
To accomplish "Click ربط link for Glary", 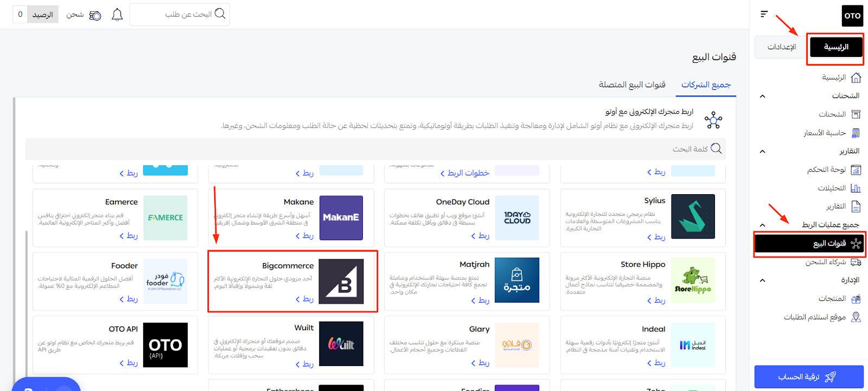I will pos(481,362).
